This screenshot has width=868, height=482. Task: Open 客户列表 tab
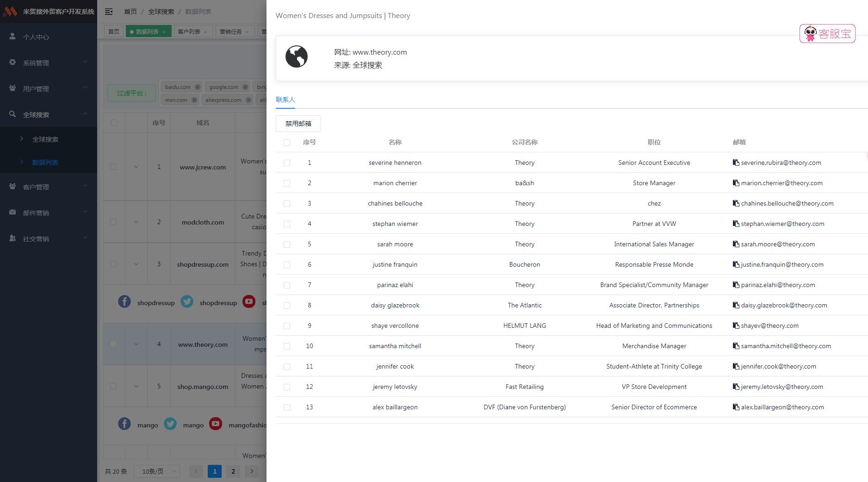pos(192,31)
